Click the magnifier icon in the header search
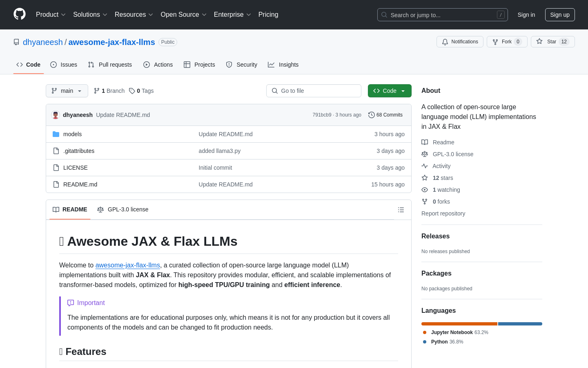 coord(384,15)
